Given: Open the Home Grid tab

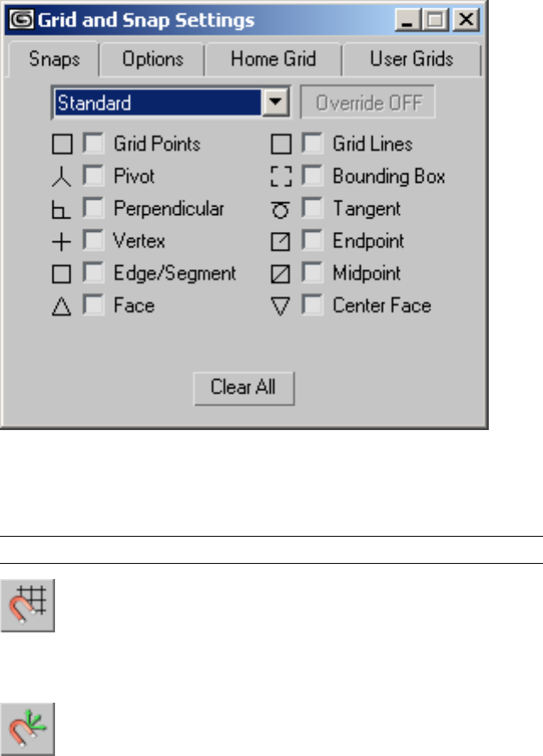Looking at the screenshot, I should (x=274, y=59).
